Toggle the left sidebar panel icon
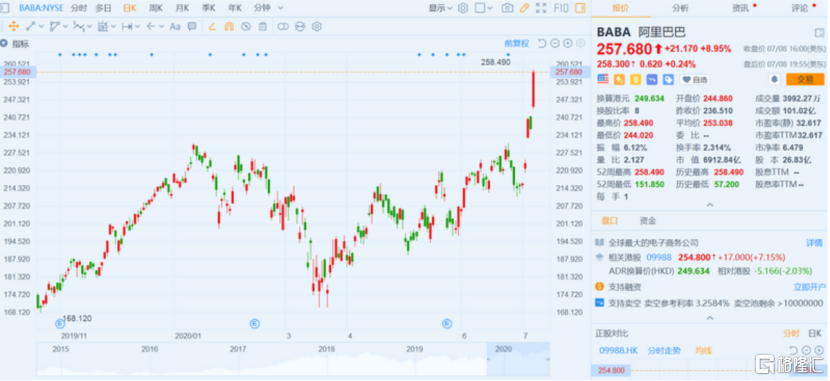 coord(4,8)
